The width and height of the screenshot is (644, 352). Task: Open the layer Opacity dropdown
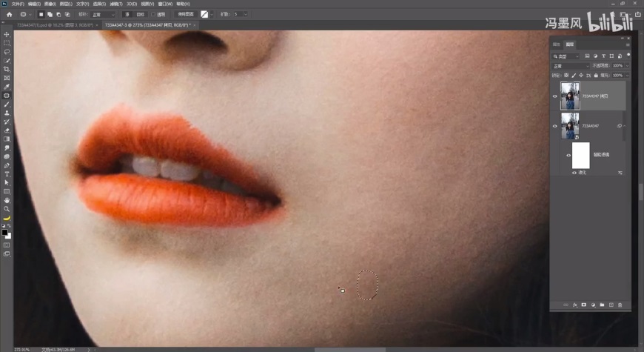[627, 66]
